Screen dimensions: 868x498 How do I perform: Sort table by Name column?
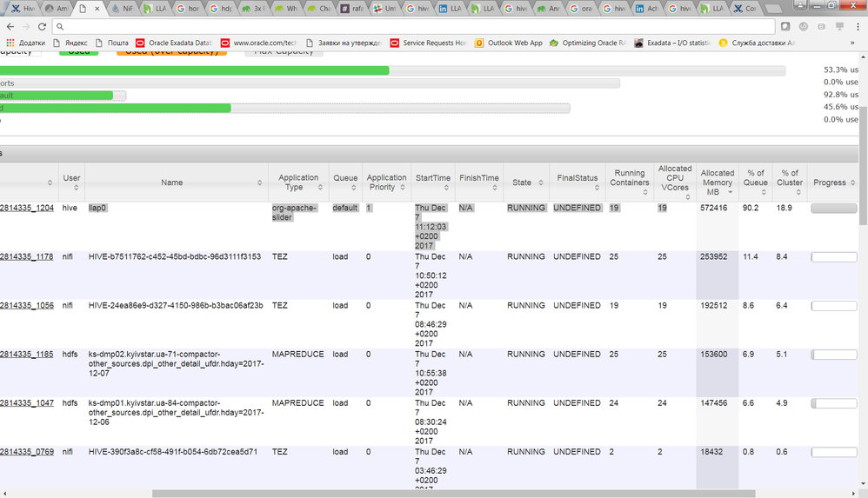pyautogui.click(x=172, y=183)
